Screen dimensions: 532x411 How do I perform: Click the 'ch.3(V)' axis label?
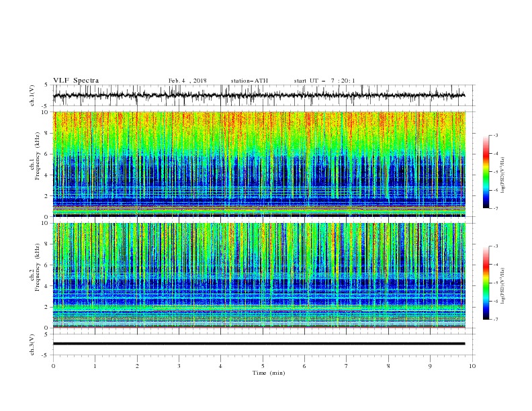(32, 345)
